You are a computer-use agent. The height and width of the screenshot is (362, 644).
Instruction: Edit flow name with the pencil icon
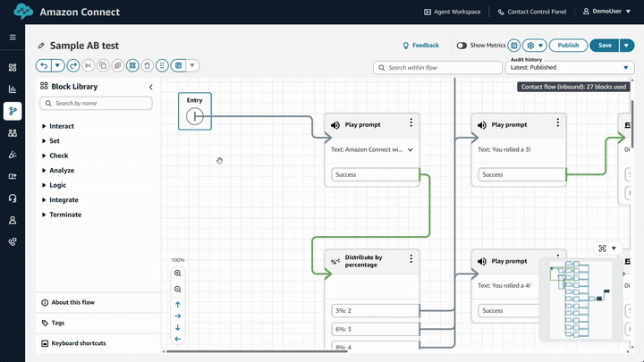coord(41,46)
